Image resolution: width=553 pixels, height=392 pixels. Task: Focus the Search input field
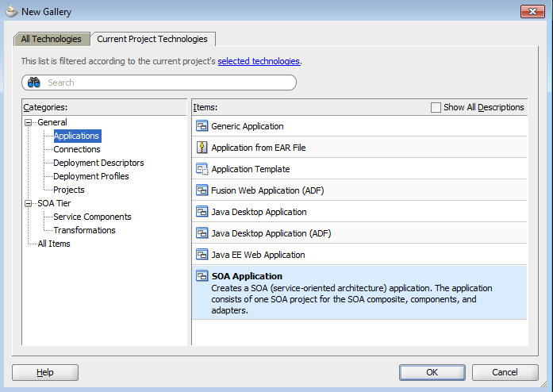coord(167,83)
